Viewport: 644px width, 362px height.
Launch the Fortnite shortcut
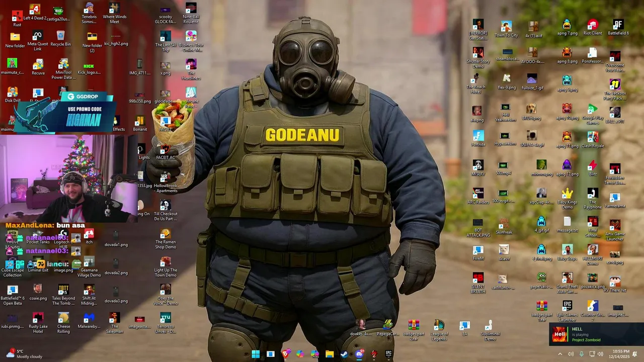pos(478,139)
